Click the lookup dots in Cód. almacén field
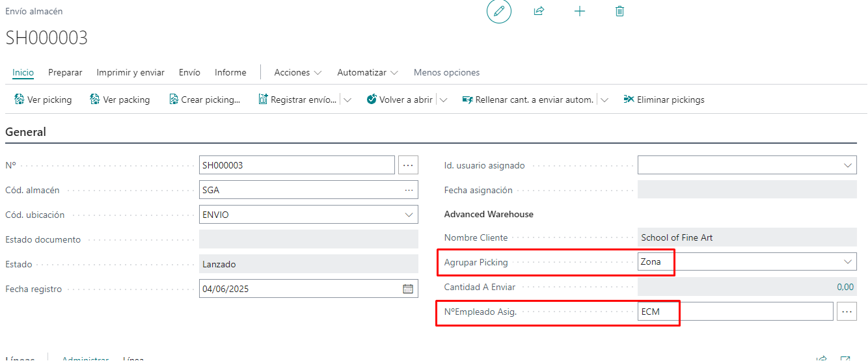Image resolution: width=868 pixels, height=361 pixels. pos(409,190)
